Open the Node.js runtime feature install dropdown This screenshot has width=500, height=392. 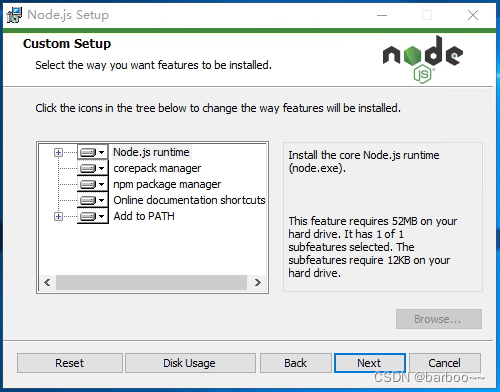[93, 152]
